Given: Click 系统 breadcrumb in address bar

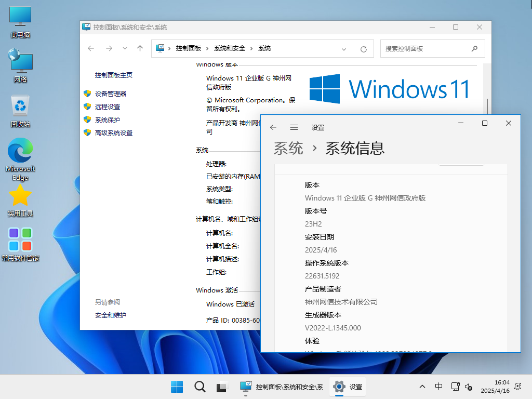Looking at the screenshot, I should point(264,48).
